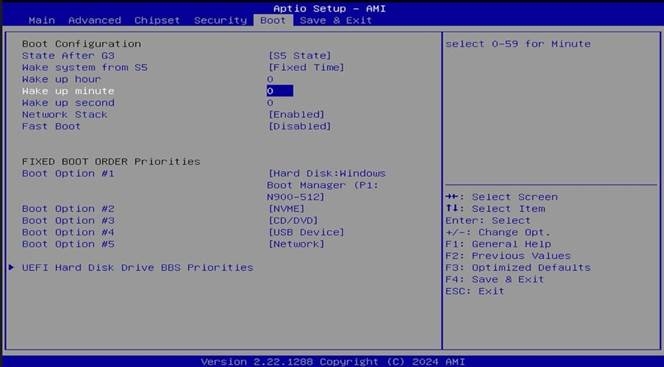Toggle Network Stack [Enabled] setting
Viewport: 664px width, 367px height.
click(x=296, y=114)
